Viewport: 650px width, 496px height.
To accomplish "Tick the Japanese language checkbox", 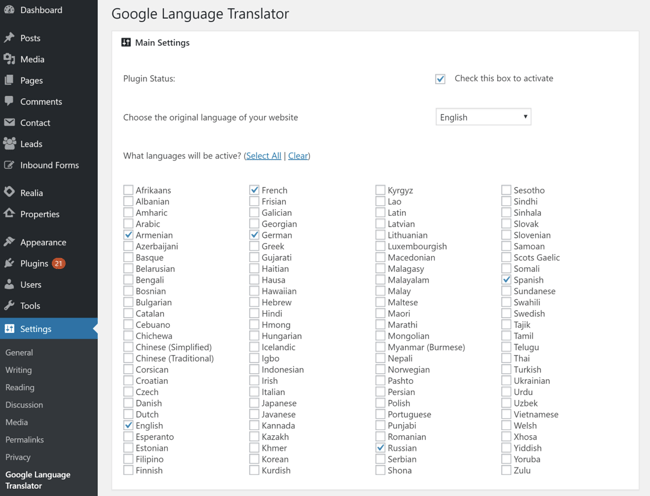I will pyautogui.click(x=255, y=403).
